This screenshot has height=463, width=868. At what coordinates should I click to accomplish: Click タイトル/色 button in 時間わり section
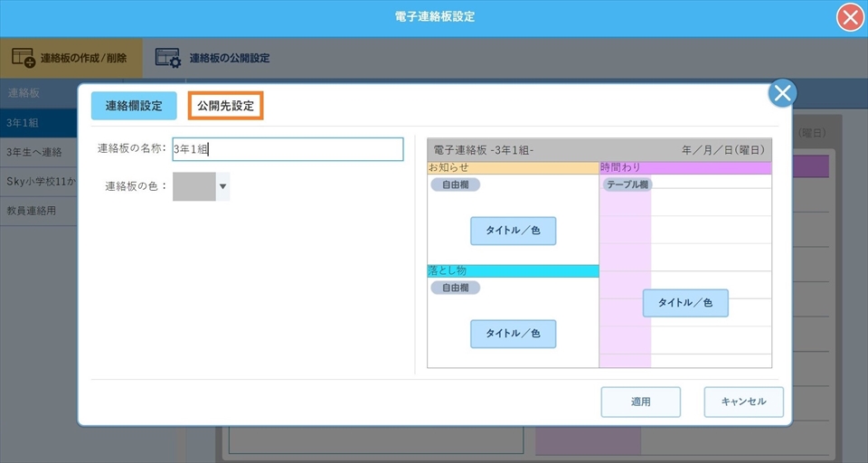(684, 303)
